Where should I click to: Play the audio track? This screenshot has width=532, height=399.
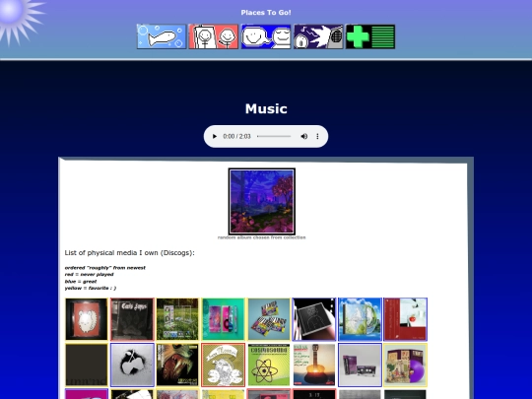coord(215,136)
